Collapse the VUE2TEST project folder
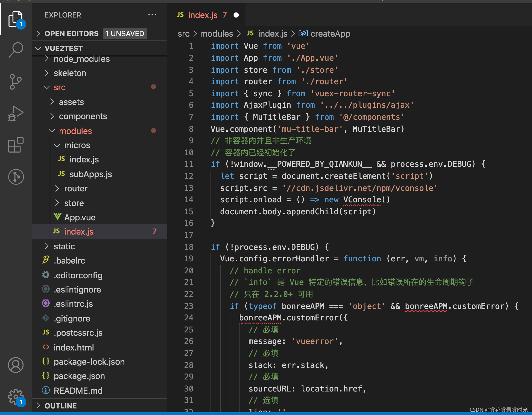 tap(63, 48)
